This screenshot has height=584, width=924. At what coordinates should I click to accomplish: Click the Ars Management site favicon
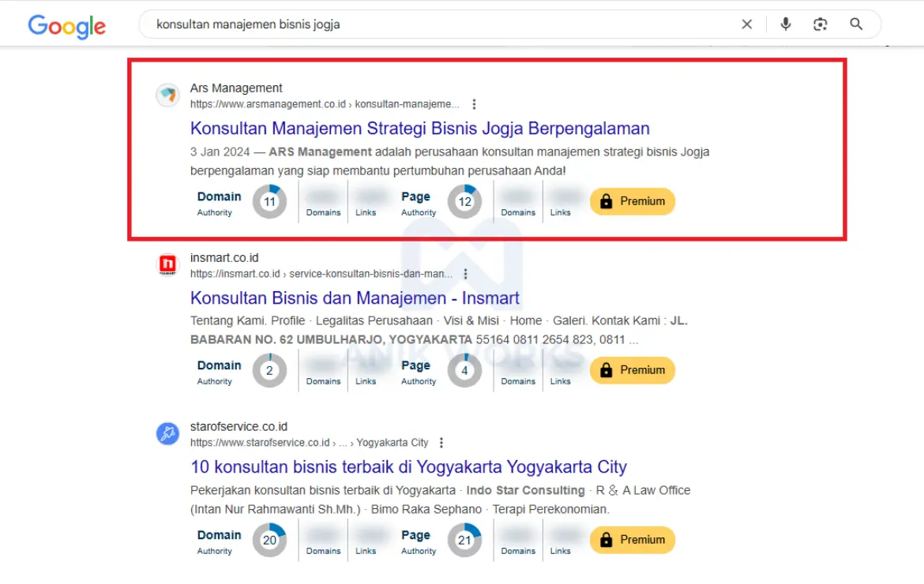tap(167, 95)
